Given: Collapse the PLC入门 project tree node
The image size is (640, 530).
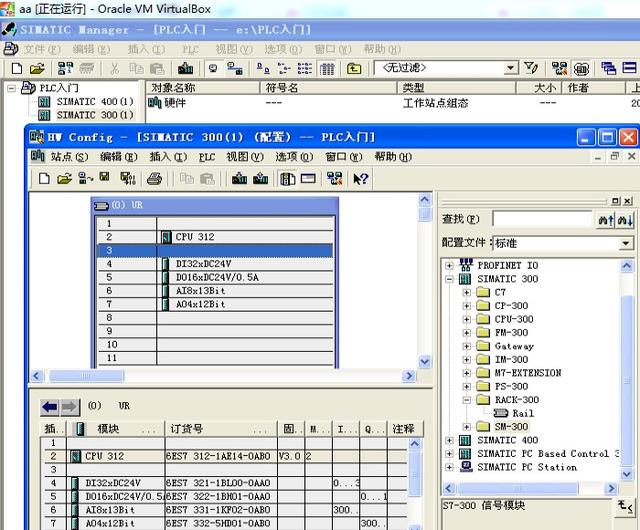Looking at the screenshot, I should tap(12, 88).
